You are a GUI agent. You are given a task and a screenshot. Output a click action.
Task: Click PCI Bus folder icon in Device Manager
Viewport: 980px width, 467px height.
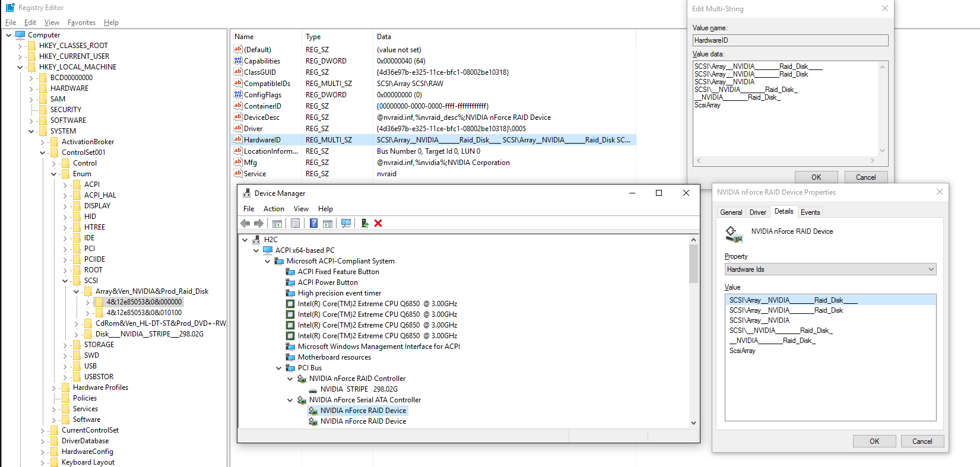tap(290, 368)
